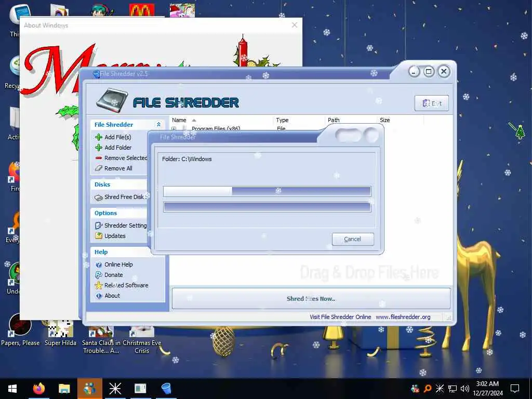Click the taskbar clock showing 3:02 AM
Screen dimensions: 532x399
pyautogui.click(x=487, y=389)
